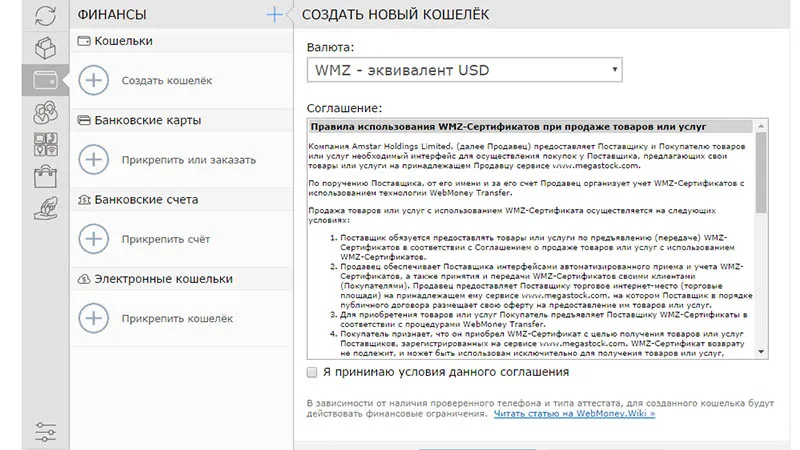Click the icon beside Электронные кошельки
The width and height of the screenshot is (800, 450).
pos(84,279)
